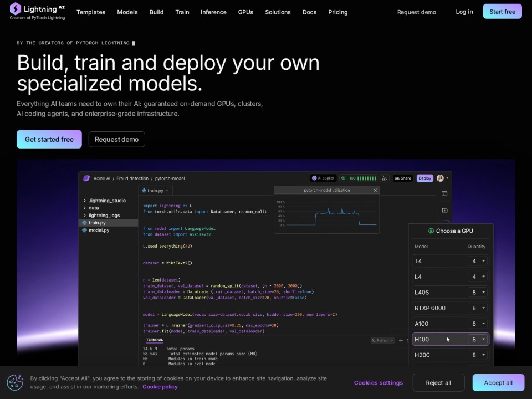Click the pytorch-model utilization chart

tap(327, 213)
